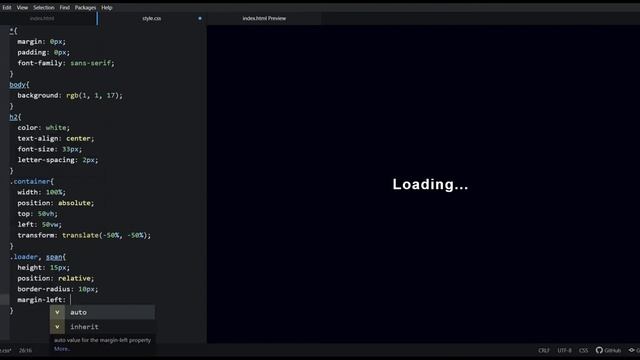
Task: Click the text-align: center line
Action: coord(56,138)
